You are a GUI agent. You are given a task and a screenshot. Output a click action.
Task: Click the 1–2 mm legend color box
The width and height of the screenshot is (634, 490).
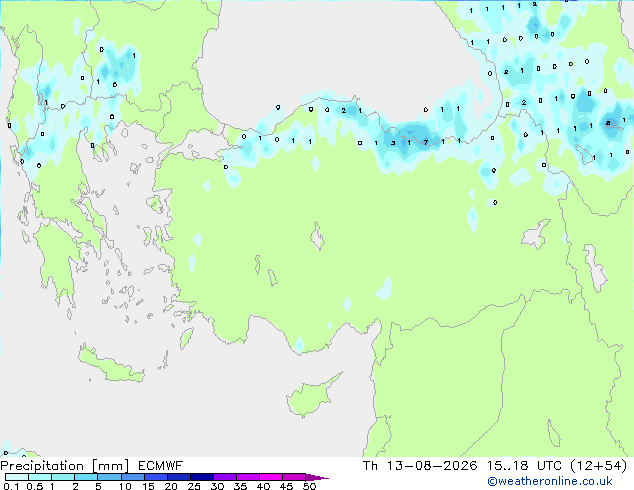[x=63, y=477]
